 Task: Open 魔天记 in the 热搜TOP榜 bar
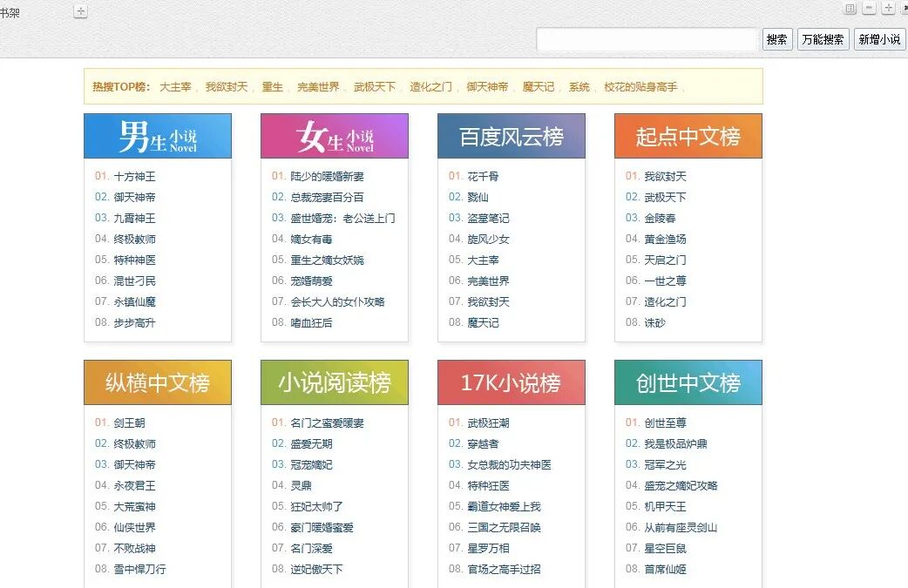(x=539, y=87)
